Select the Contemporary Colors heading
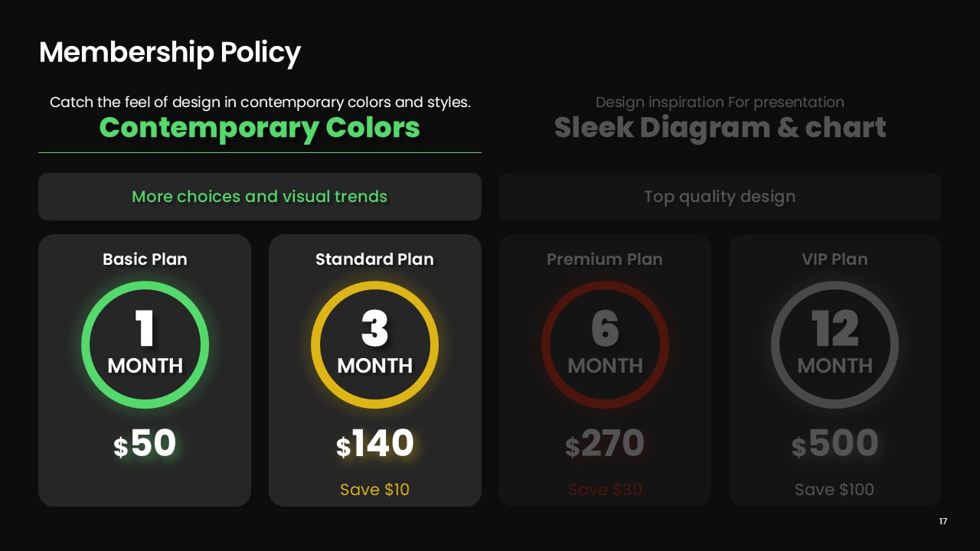Screen dimensions: 980x551 [x=260, y=127]
